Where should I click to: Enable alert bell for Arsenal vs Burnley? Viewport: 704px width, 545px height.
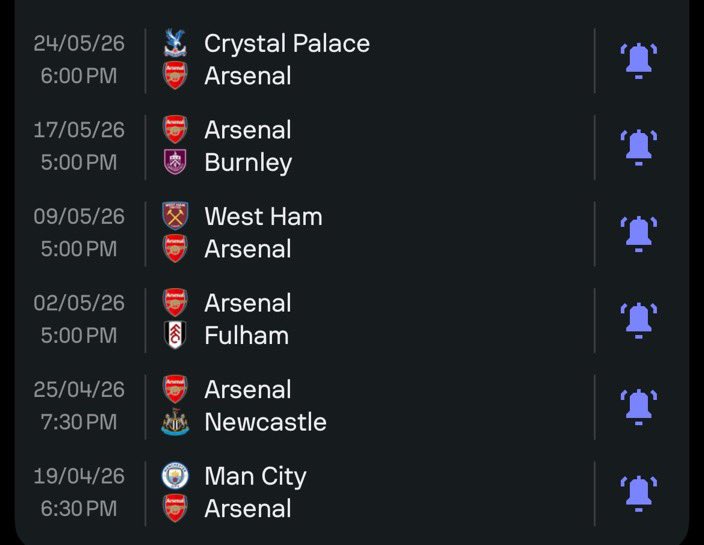(638, 146)
